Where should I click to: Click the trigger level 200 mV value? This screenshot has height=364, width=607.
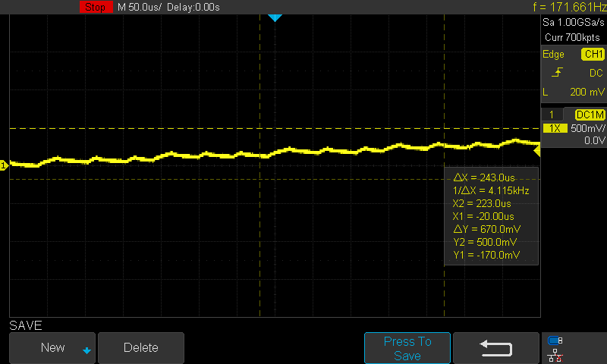point(587,92)
